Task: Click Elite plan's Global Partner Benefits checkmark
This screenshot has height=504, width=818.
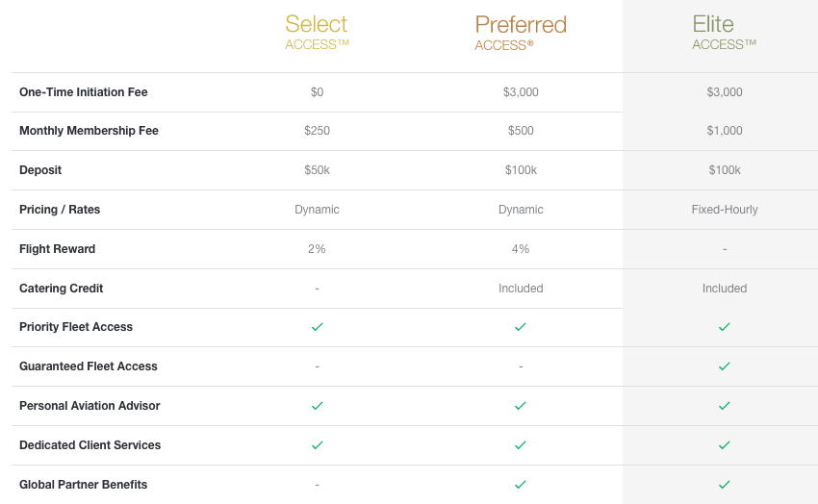Action: click(725, 485)
